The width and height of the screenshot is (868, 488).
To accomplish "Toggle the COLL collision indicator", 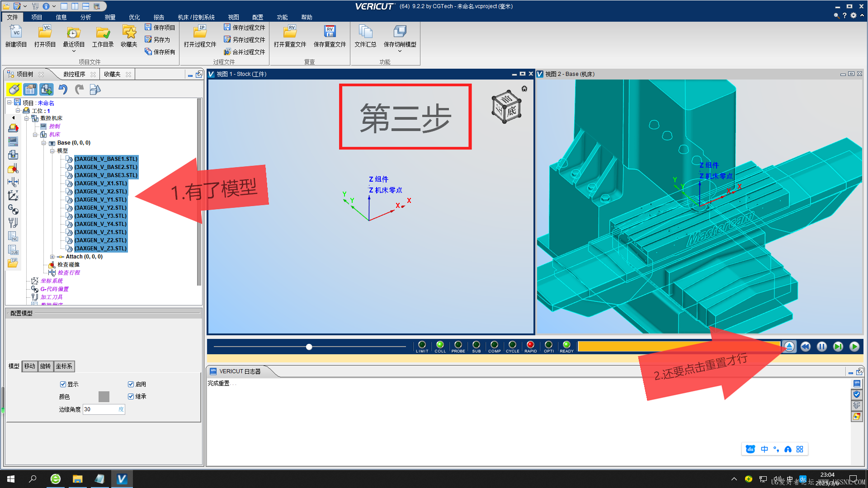I will coord(440,345).
